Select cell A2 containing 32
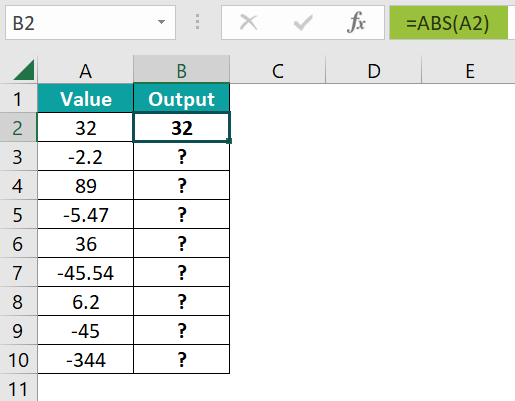The image size is (515, 401). 86,127
